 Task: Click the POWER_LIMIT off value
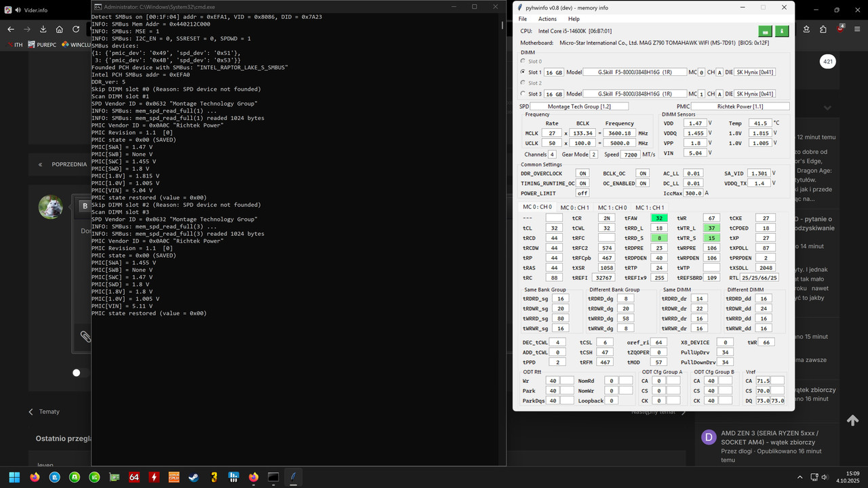(583, 194)
